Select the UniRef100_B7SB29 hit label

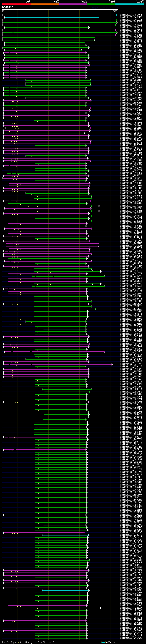[x=131, y=309]
